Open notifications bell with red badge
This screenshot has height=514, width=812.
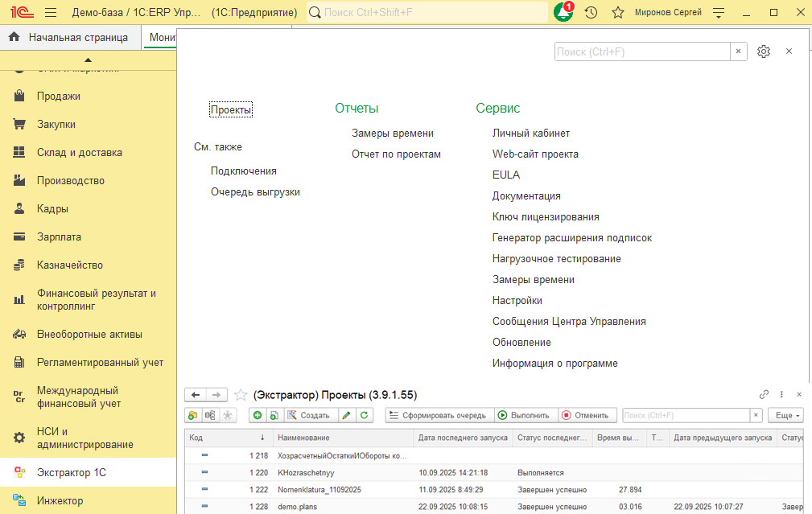click(563, 12)
